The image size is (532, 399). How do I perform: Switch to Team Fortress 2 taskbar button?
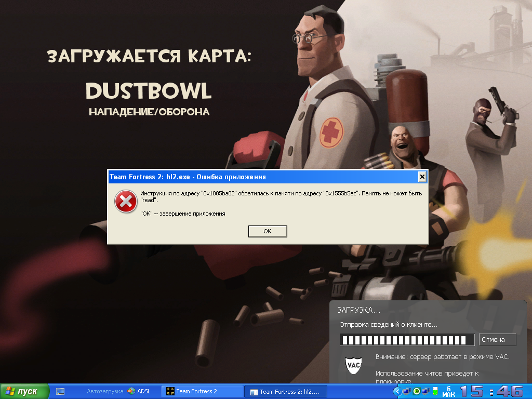pyautogui.click(x=203, y=391)
